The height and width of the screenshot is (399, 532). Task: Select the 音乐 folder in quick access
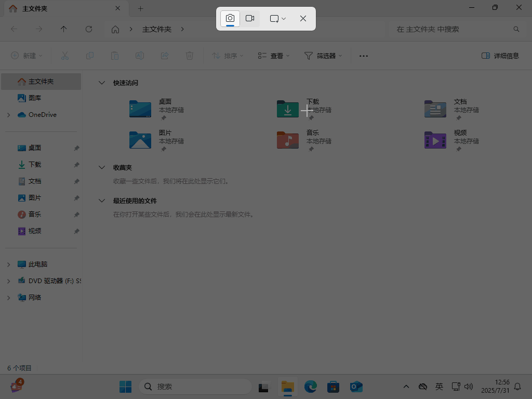point(304,140)
